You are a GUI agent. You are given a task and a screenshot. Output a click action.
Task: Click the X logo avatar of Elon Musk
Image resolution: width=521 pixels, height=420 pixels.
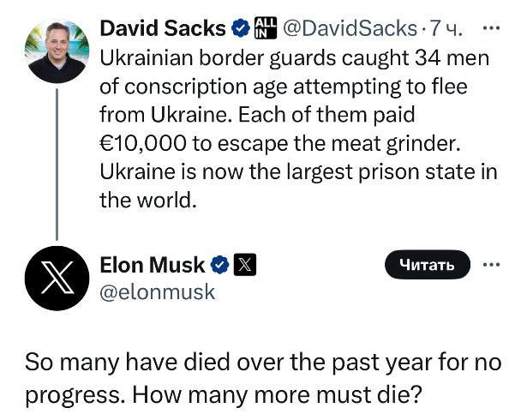(x=58, y=278)
